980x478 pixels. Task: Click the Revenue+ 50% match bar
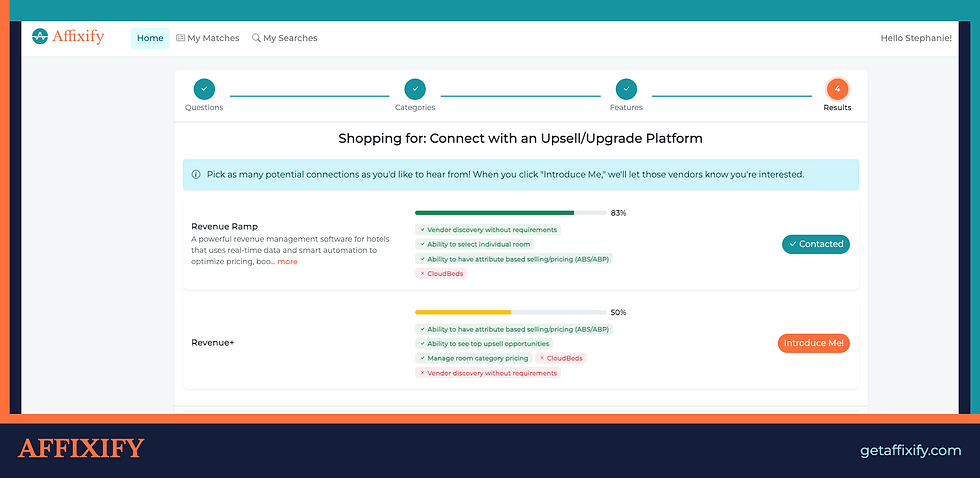(510, 312)
